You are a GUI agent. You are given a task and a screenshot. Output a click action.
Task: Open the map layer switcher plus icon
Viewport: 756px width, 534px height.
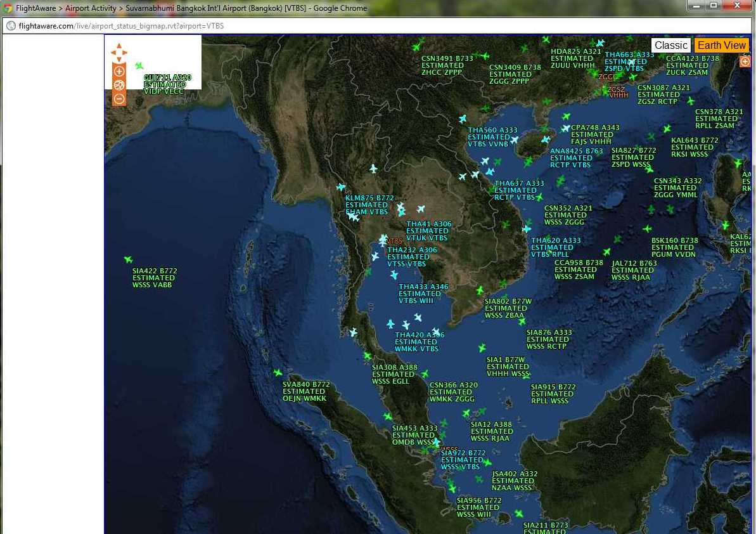click(x=745, y=62)
